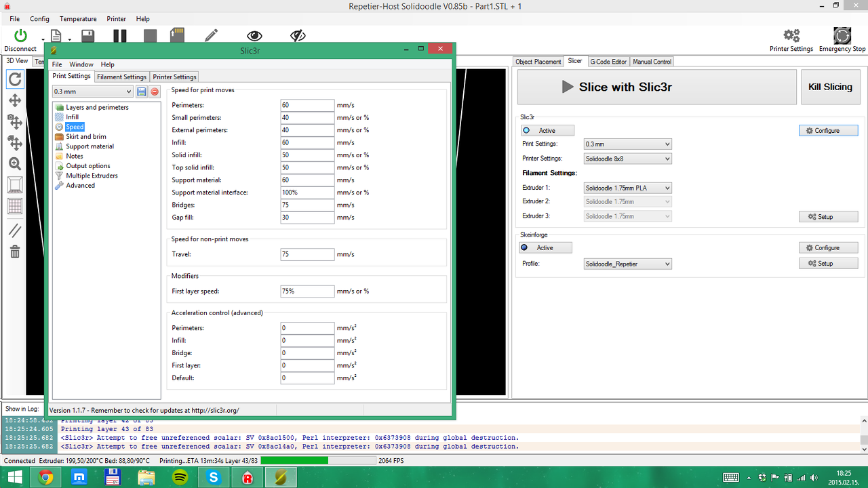Open the 0.3 mm preset dropdown in Slic3r window
This screenshot has width=868, height=488.
point(93,91)
